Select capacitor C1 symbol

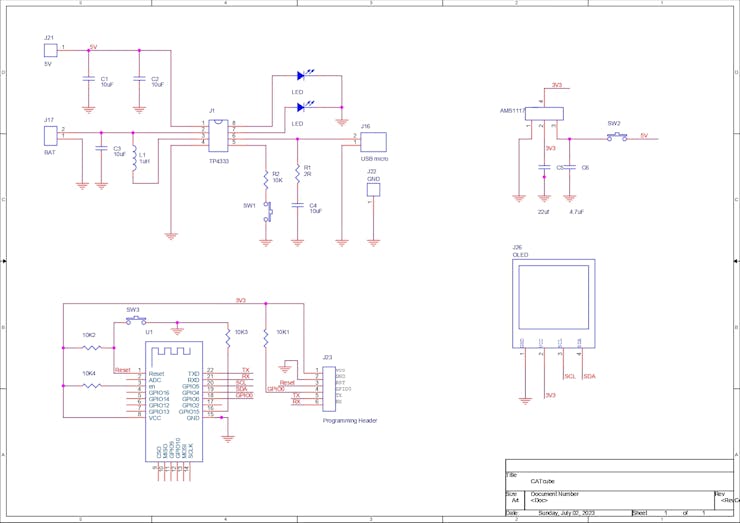[88, 78]
